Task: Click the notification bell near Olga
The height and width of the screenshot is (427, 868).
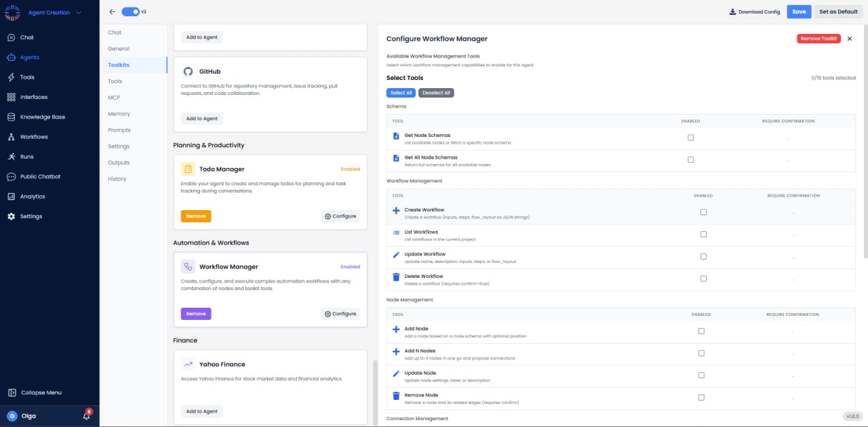Action: click(x=85, y=415)
